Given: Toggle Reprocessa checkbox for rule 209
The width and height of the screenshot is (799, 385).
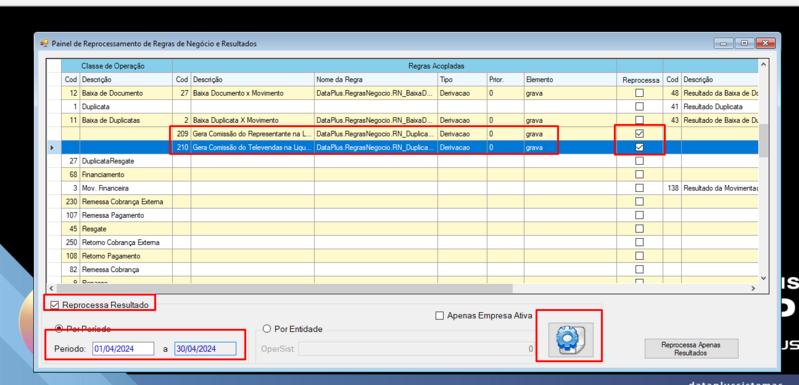Looking at the screenshot, I should [x=640, y=133].
